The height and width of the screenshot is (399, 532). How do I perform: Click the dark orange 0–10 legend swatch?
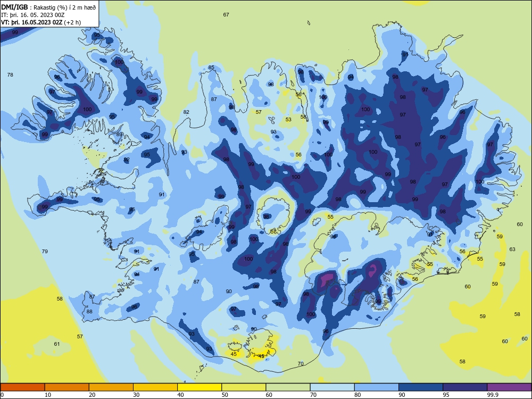point(22,387)
